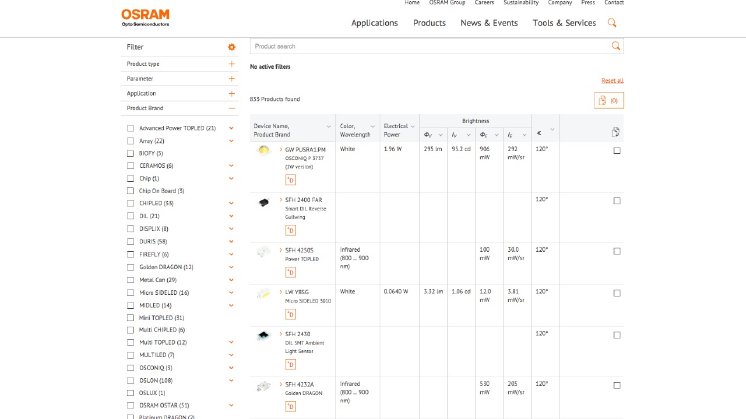Select compare checkbox for GW PUSRA1.PM row
746x419 pixels.
[x=616, y=151]
